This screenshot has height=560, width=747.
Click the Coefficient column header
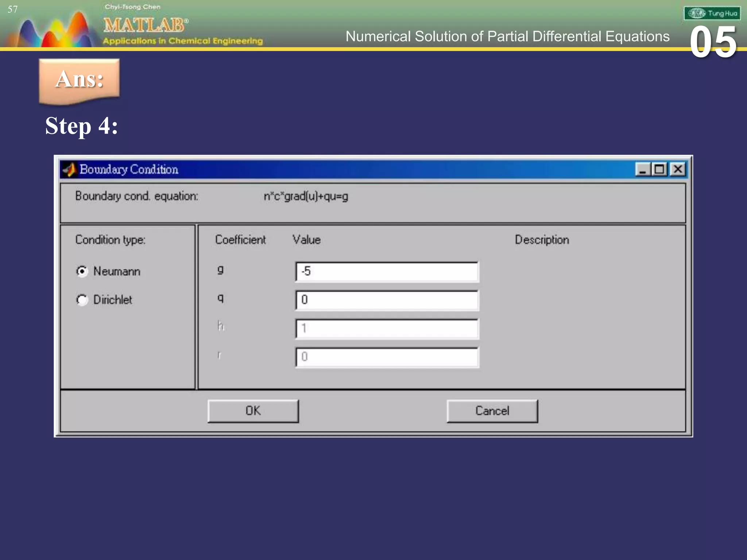coord(240,240)
